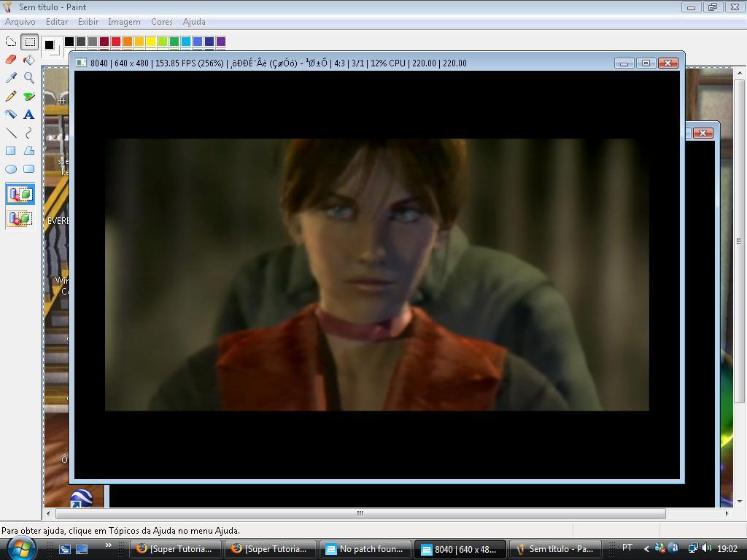The height and width of the screenshot is (560, 747).
Task: Open the network connection tray icon
Action: (x=693, y=548)
